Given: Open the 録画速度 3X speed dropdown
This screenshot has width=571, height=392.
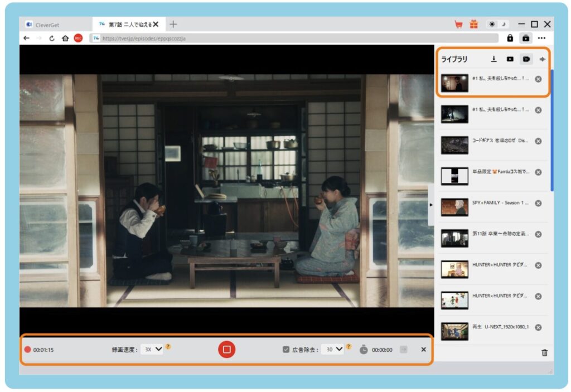Looking at the screenshot, I should click(x=152, y=350).
